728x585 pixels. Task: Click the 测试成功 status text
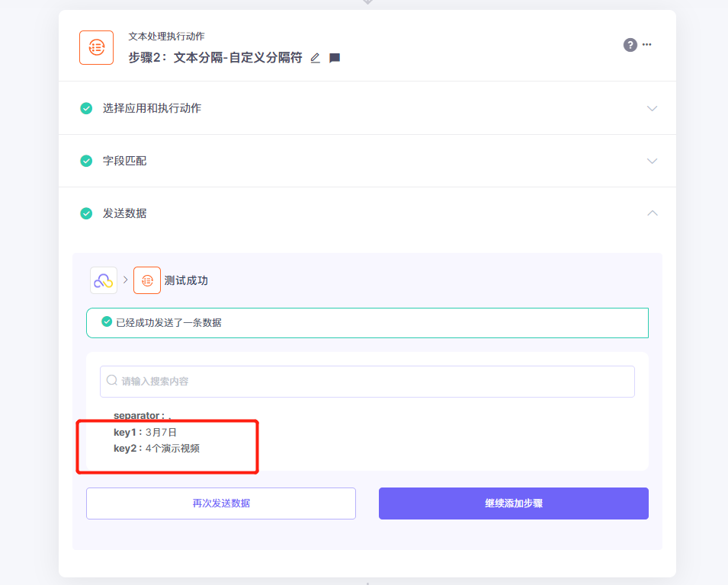point(186,280)
